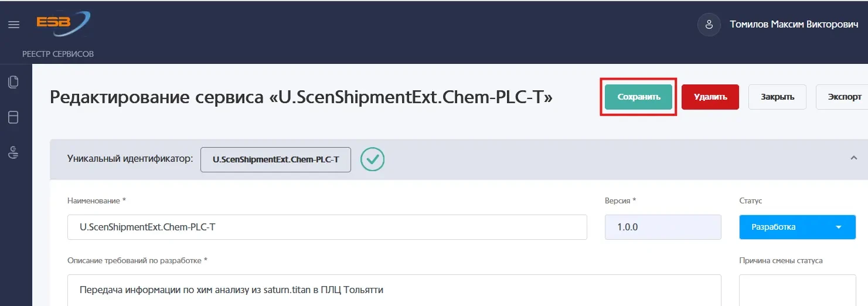Click the Экспорт button
Image resolution: width=868 pixels, height=306 pixels.
842,97
